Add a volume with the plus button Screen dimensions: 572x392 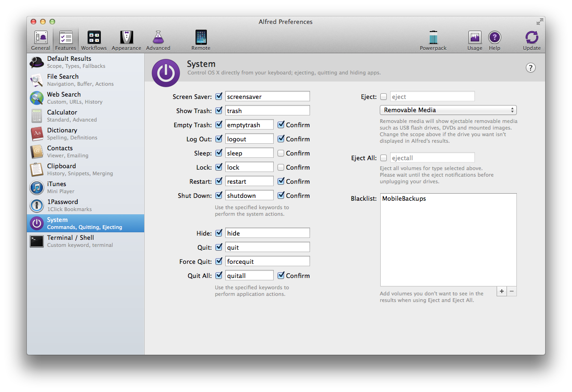click(x=502, y=292)
